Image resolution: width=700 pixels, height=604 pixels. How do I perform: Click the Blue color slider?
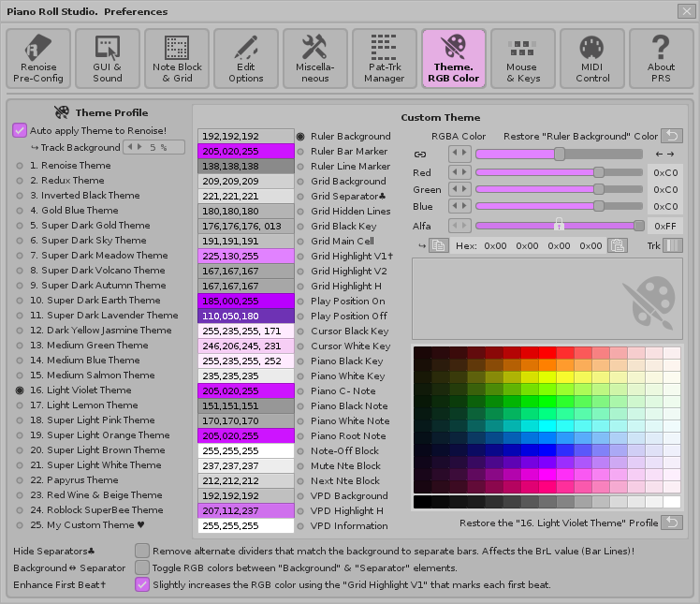[560, 206]
